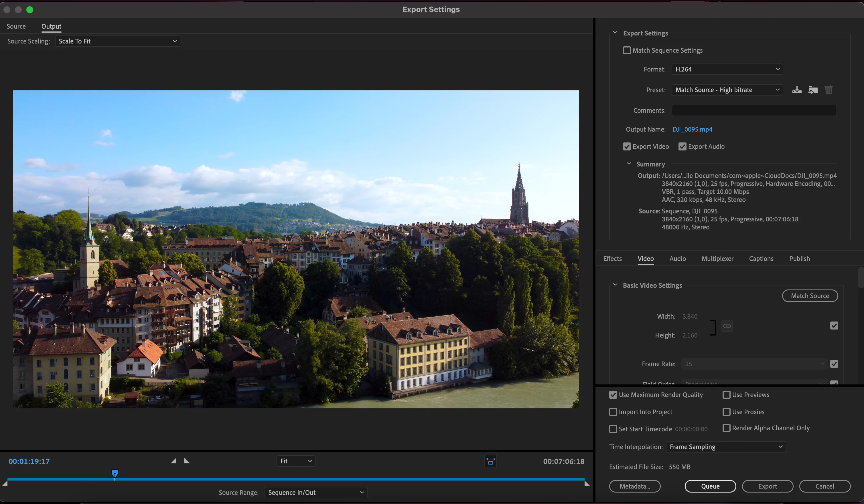Viewport: 864px width, 504px height.
Task: Collapse the Summary section
Action: [629, 164]
